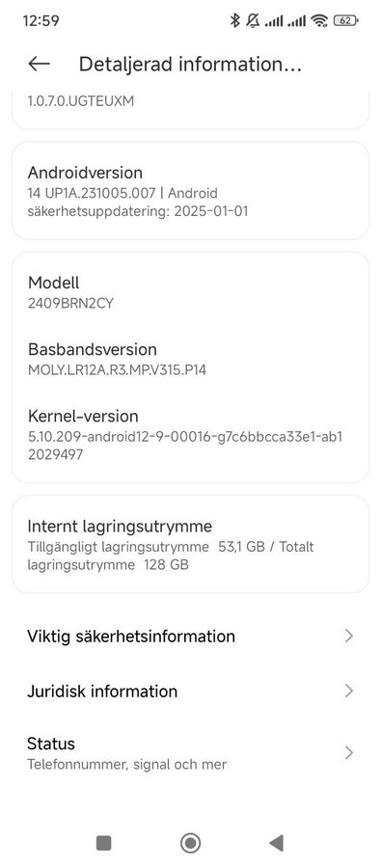The width and height of the screenshot is (381, 868).
Task: Tap the Bluetooth status icon
Action: point(234,21)
